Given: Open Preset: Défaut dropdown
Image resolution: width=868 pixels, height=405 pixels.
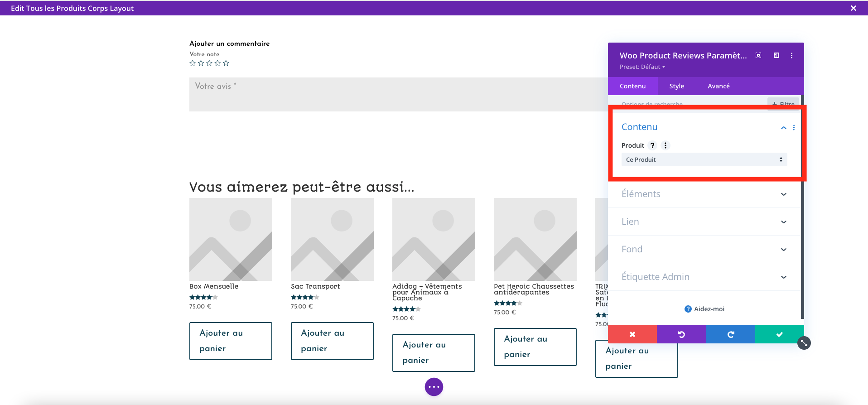Looking at the screenshot, I should pyautogui.click(x=642, y=67).
